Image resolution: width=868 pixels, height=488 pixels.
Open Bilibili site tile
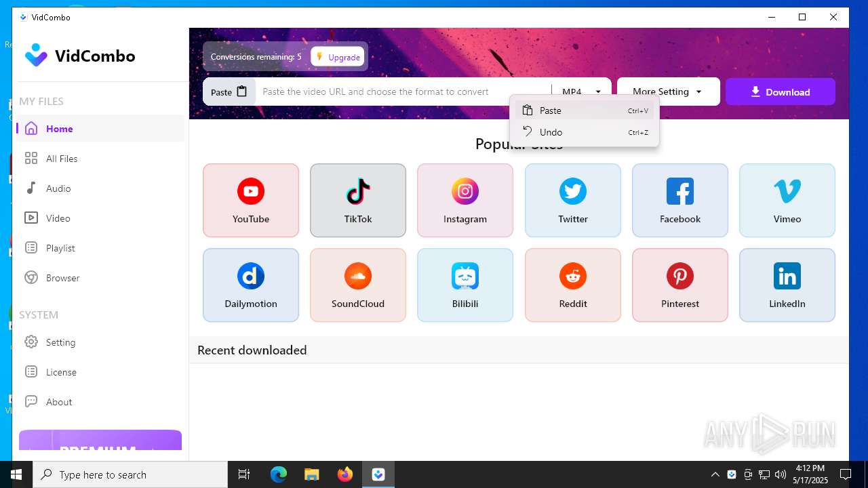point(465,285)
